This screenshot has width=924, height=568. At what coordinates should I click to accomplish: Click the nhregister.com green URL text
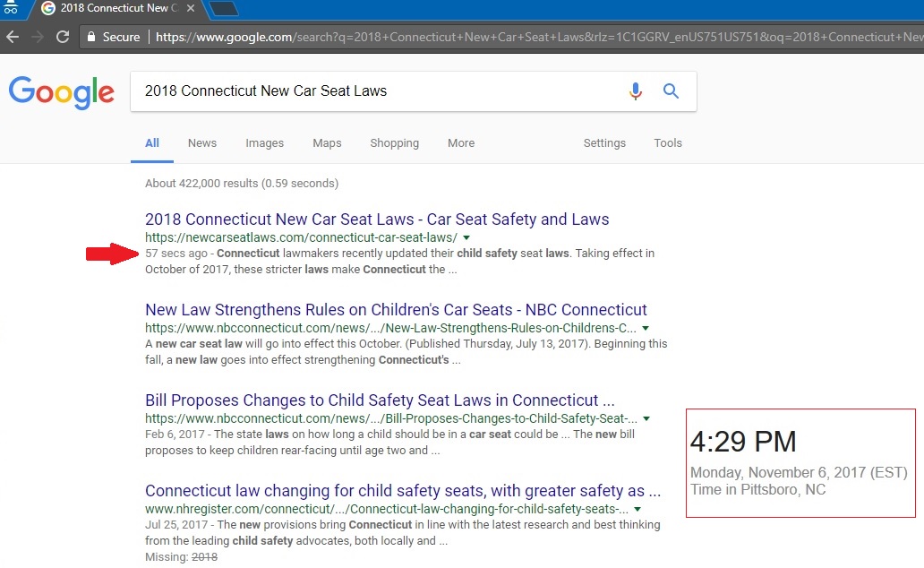(387, 509)
